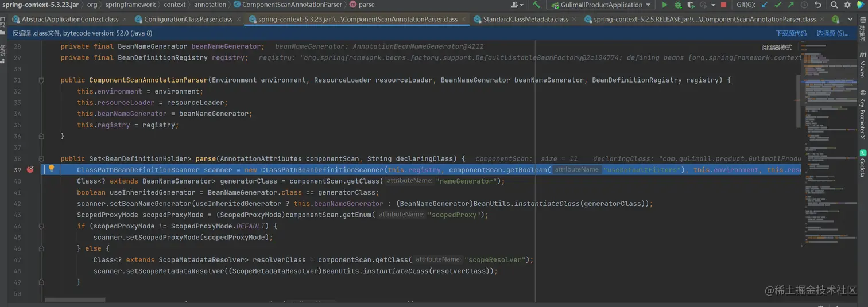Switch to StandardClassMetadata.class tab

click(526, 19)
